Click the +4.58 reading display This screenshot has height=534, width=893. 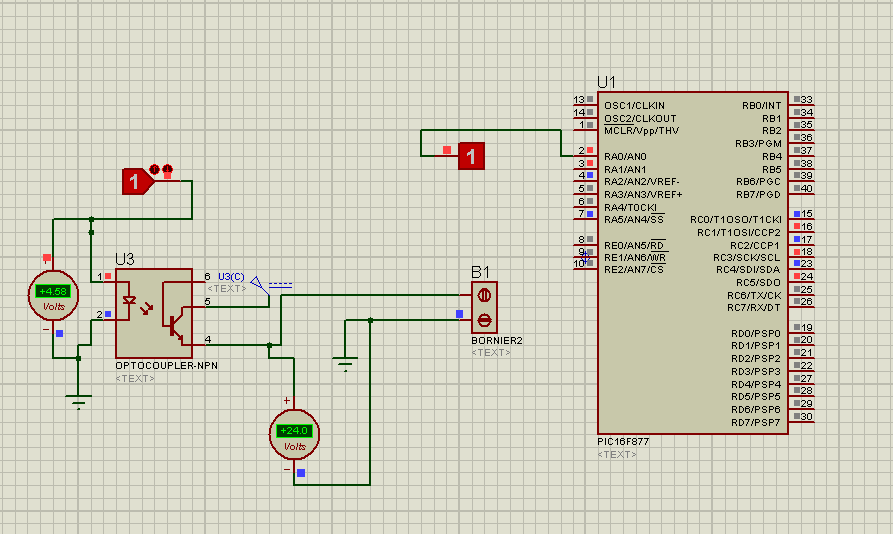(54, 291)
